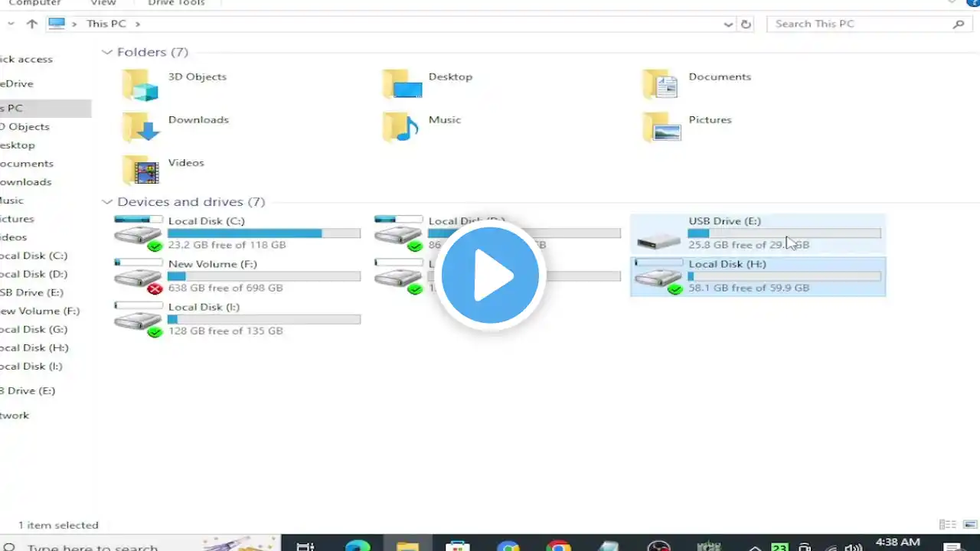Image resolution: width=980 pixels, height=551 pixels.
Task: Open Music in the navigation pane
Action: 12,200
